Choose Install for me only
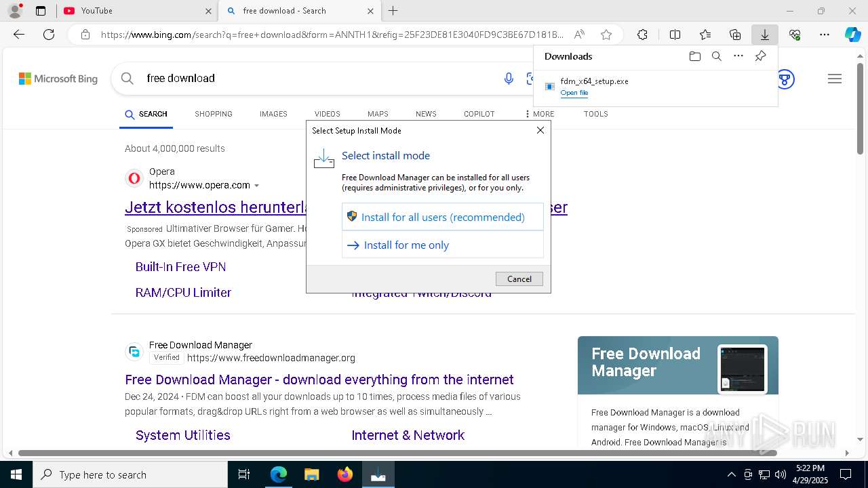Screen dimensions: 868x488 tap(443, 245)
